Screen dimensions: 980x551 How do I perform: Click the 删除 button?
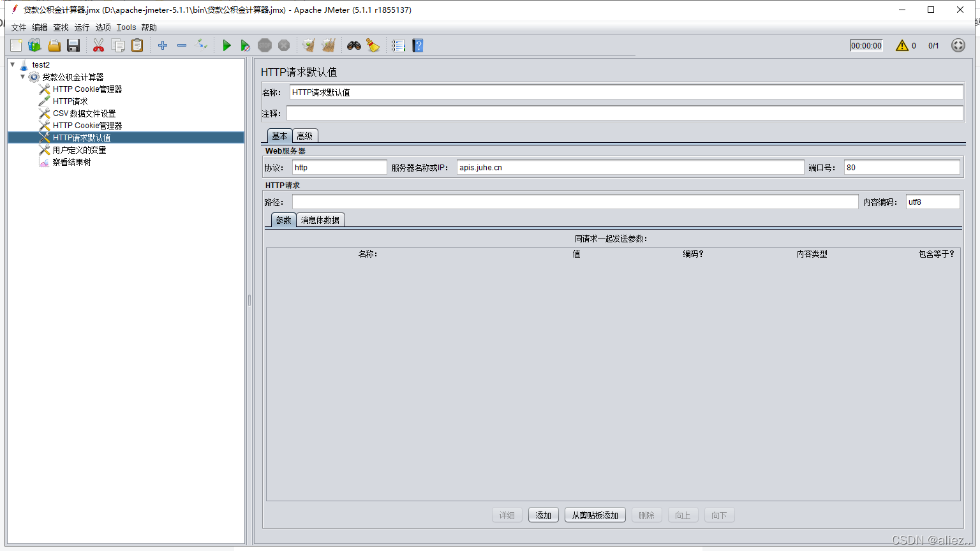point(646,515)
